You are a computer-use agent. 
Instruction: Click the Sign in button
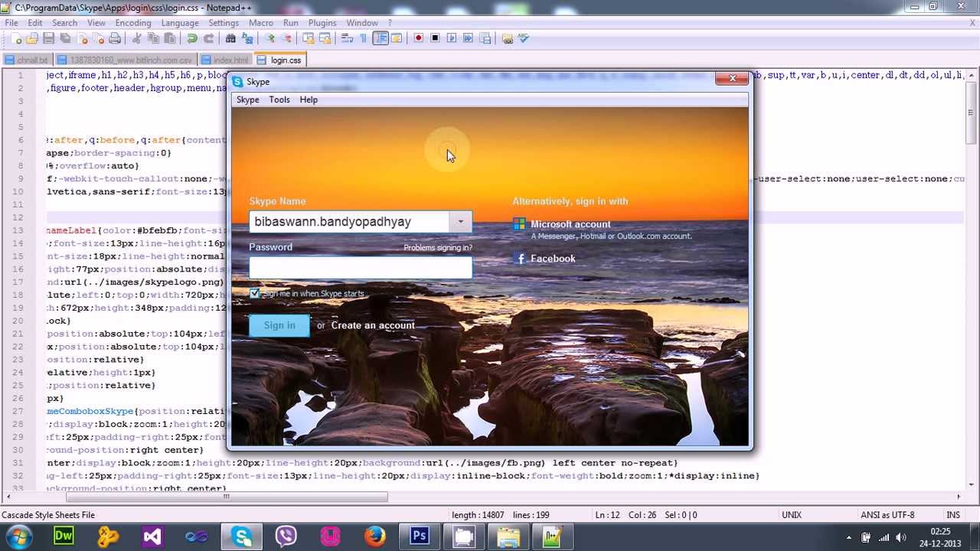tap(279, 326)
